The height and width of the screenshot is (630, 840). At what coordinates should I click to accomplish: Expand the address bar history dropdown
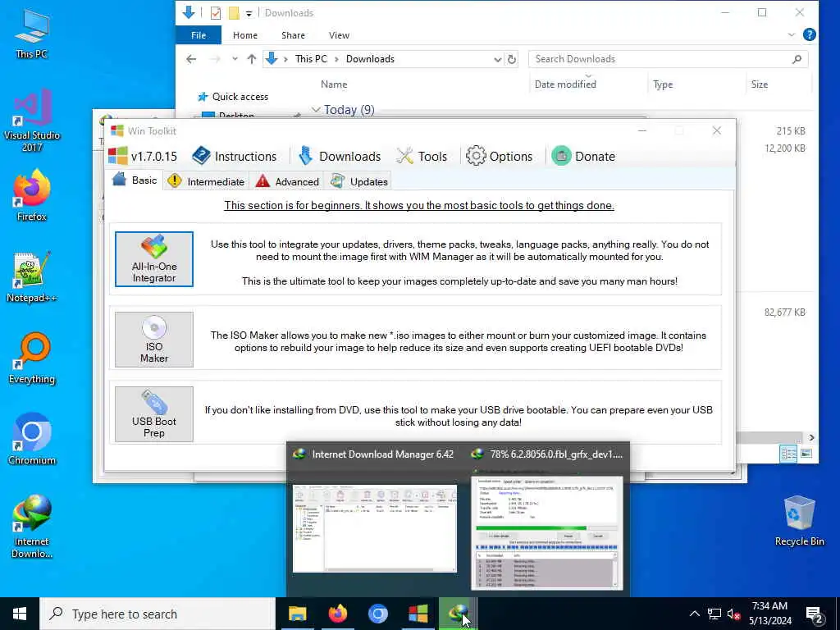pos(497,59)
